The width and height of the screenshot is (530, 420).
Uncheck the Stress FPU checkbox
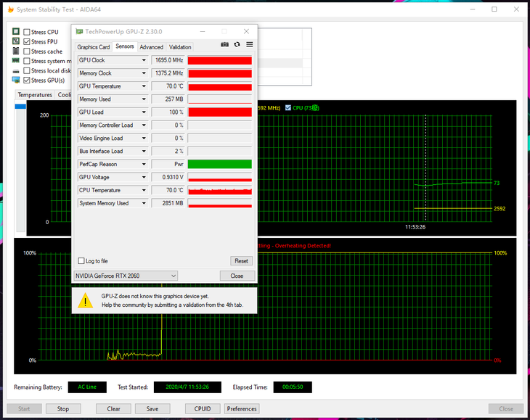pyautogui.click(x=27, y=42)
